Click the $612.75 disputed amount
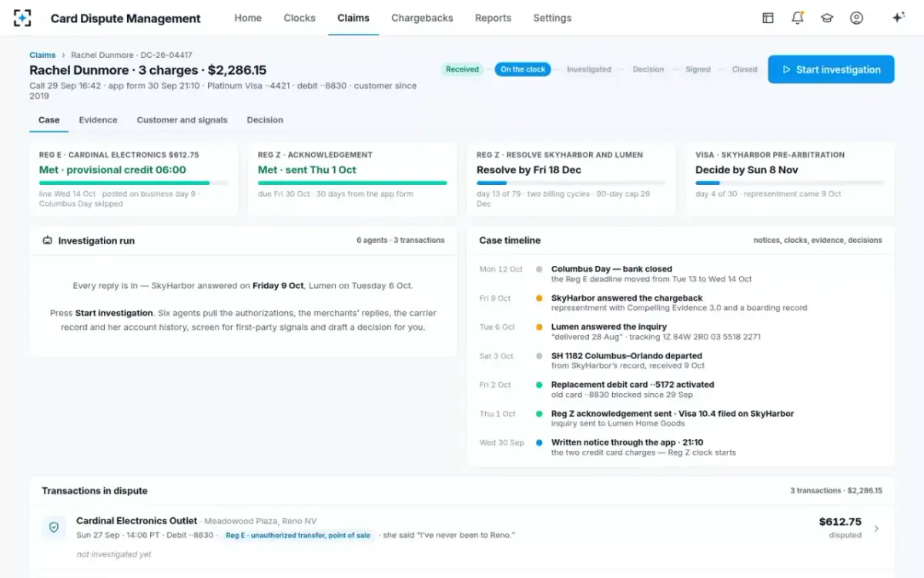Viewport: 924px width, 578px height. pos(840,522)
